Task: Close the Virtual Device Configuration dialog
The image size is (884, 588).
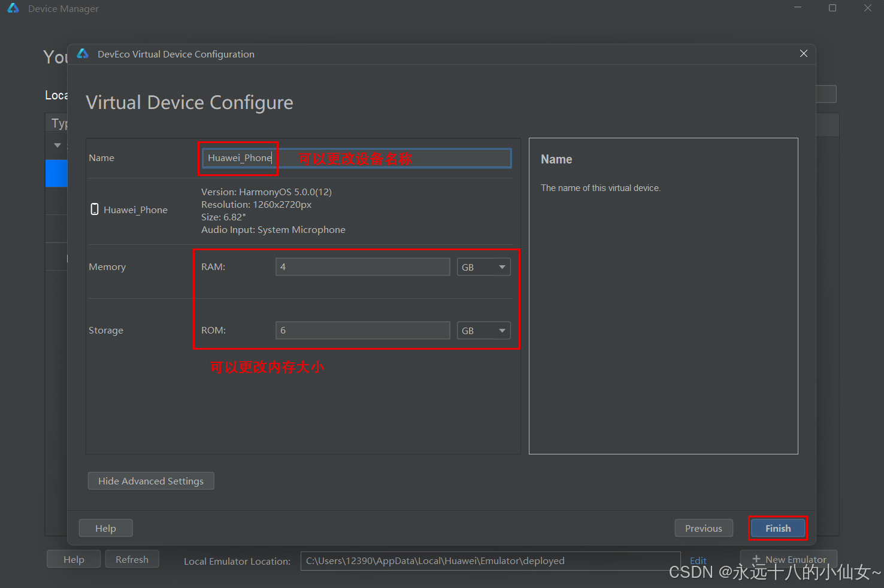Action: click(x=804, y=54)
